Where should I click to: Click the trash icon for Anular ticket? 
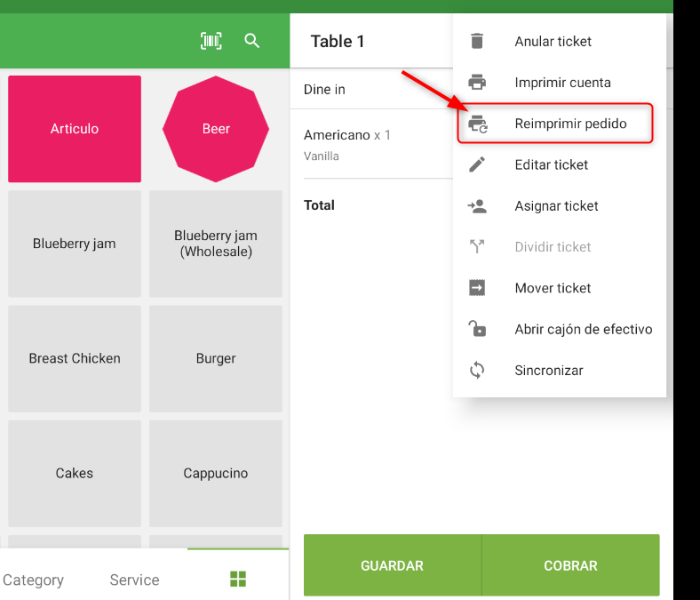pos(477,41)
